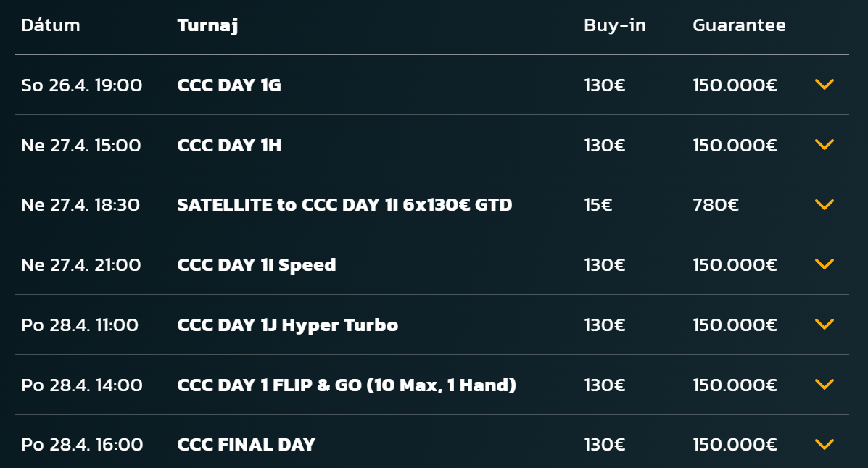Screen dimensions: 868x468
Task: Expand the CCC DAY 1G row chevron
Action: coord(824,85)
